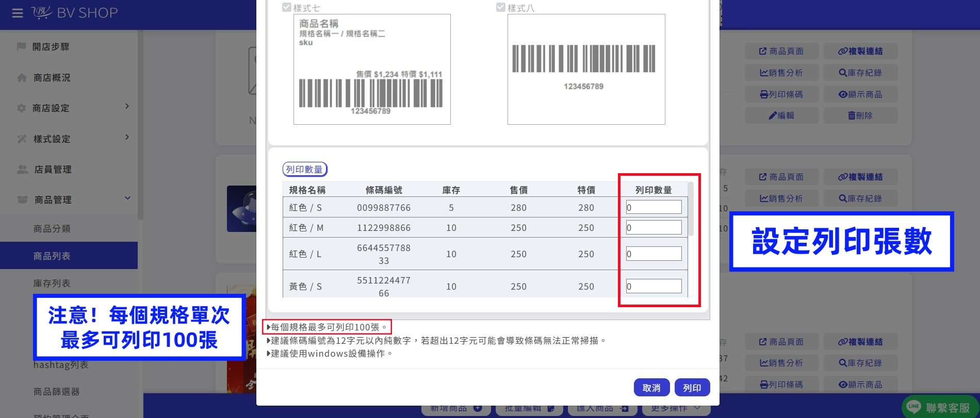This screenshot has width=980, height=418.
Task: Click the print quantity field for 紅色 / L
Action: click(654, 254)
